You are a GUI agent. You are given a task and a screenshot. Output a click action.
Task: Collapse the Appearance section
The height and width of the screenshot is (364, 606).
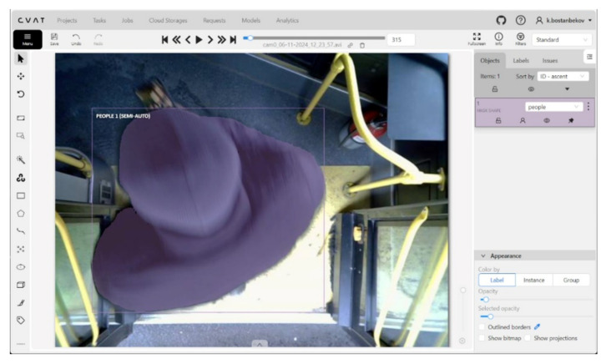tap(483, 255)
